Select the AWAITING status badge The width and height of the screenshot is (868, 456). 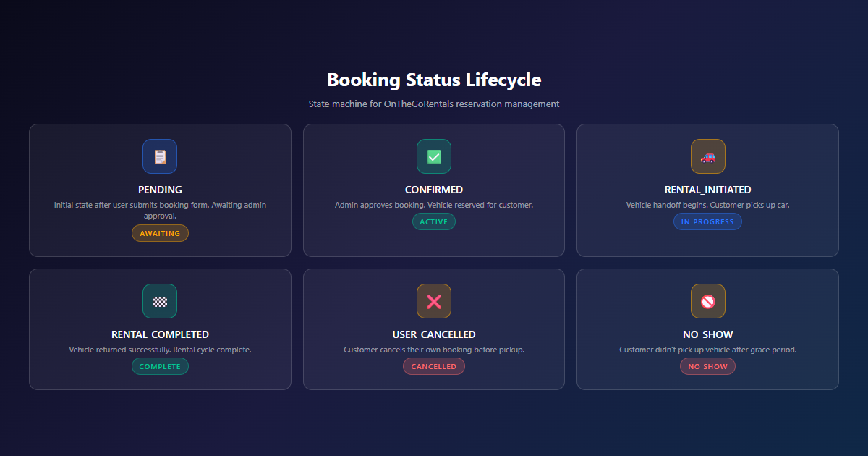(160, 233)
